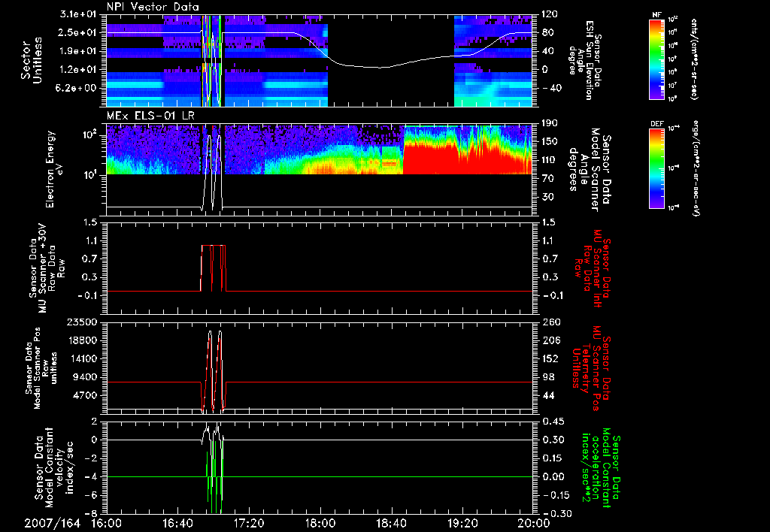Image resolution: width=770 pixels, height=532 pixels.
Task: Click the NF label above top color bar
Action: [656, 15]
